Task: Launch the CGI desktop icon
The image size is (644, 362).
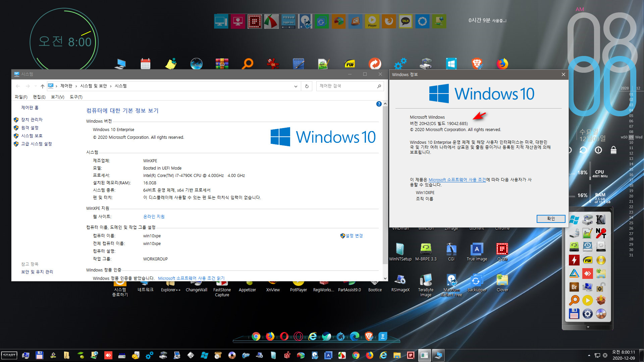Action: (x=451, y=252)
